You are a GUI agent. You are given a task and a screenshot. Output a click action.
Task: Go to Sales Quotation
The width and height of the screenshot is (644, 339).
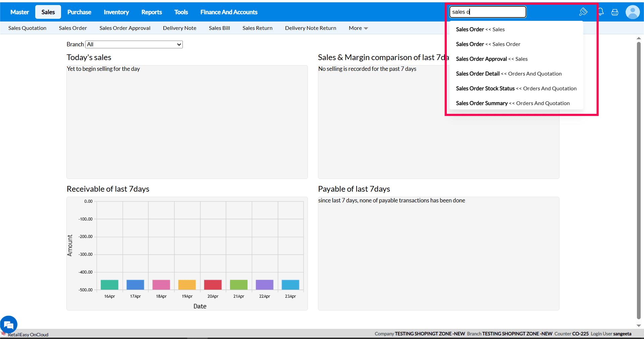pos(27,28)
